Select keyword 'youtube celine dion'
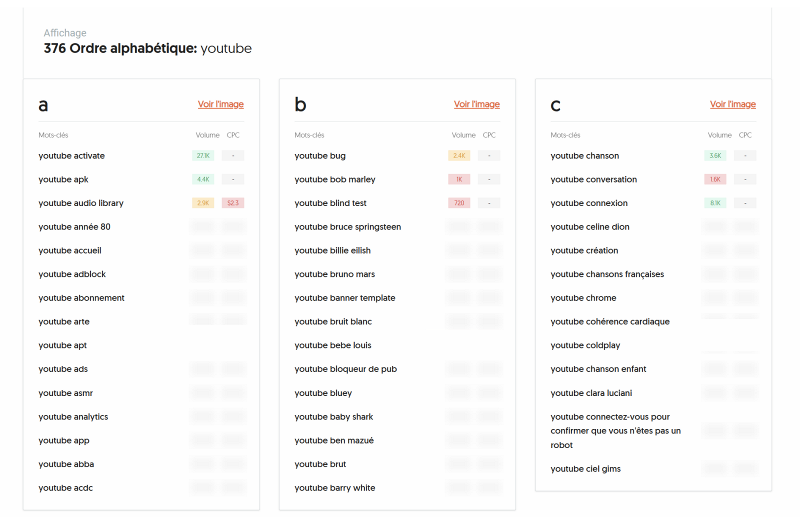The width and height of the screenshot is (800, 517). 590,227
